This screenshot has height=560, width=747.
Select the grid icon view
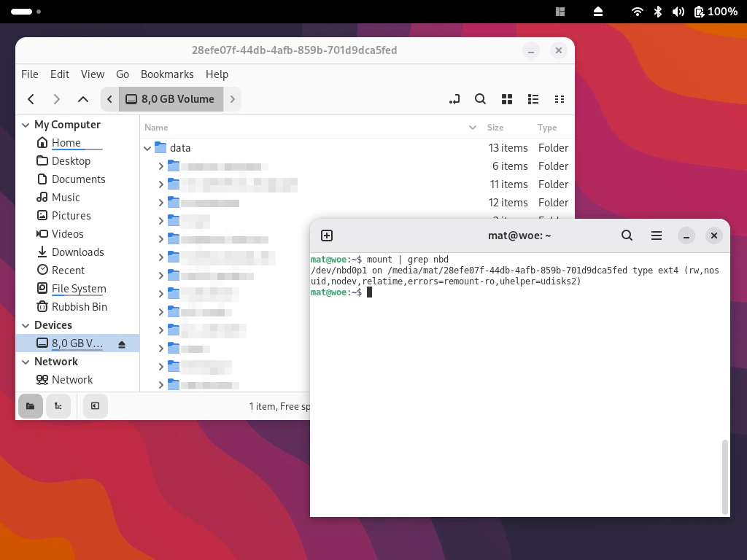pos(507,99)
